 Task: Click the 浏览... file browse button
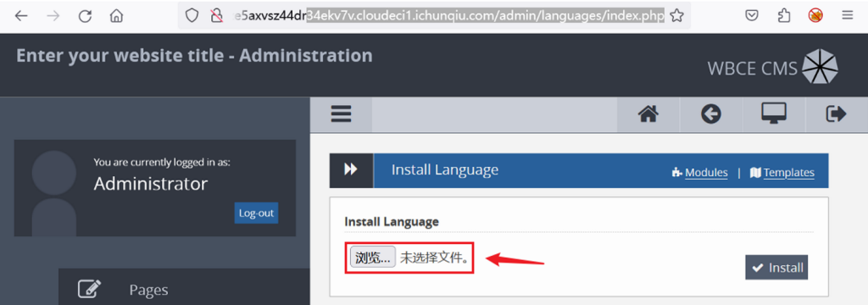click(x=373, y=257)
